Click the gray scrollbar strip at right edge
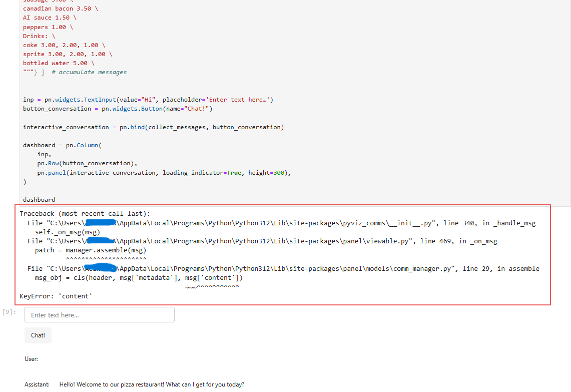Image resolution: width=571 pixels, height=392 pixels. [568, 100]
